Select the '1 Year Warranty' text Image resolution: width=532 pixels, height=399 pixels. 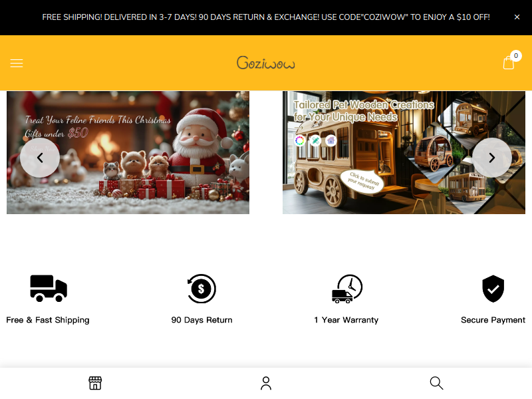pos(346,320)
